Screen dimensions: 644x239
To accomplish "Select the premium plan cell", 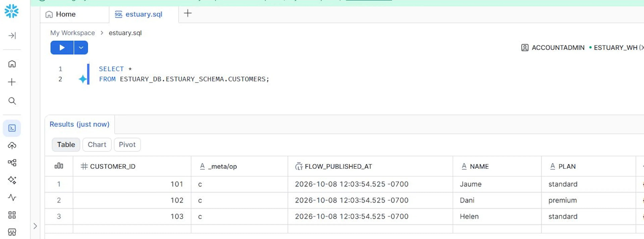I will [588, 200].
